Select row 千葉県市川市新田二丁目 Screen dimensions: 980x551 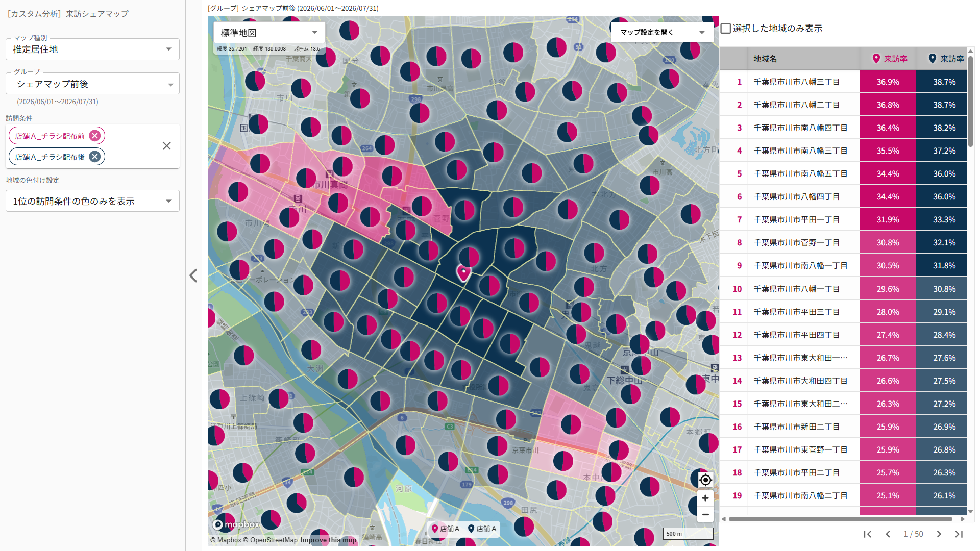(843, 427)
